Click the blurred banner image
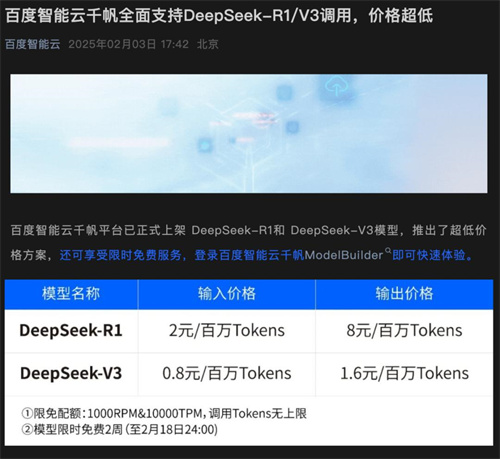 tap(249, 133)
